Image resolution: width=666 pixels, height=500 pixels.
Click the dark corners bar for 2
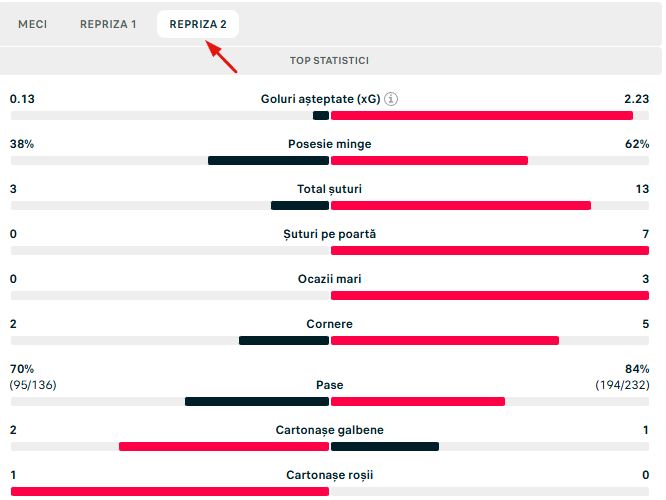pyautogui.click(x=284, y=341)
